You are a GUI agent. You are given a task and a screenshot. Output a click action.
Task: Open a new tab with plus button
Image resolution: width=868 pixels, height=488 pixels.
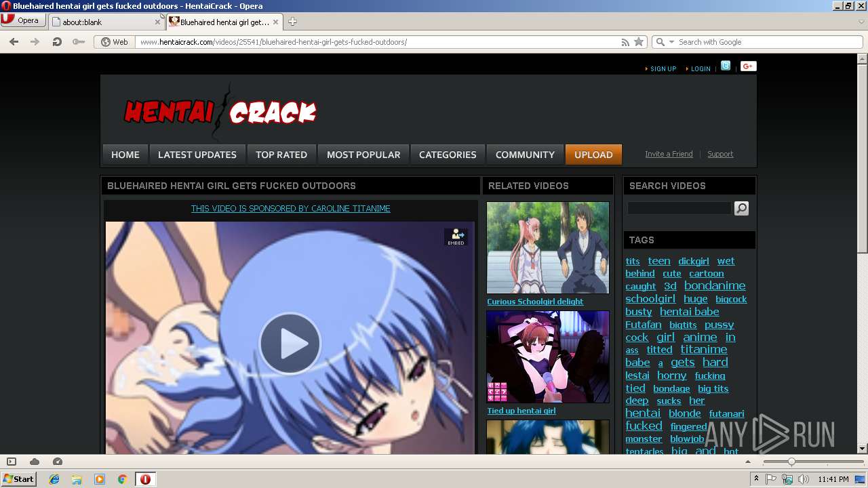292,22
